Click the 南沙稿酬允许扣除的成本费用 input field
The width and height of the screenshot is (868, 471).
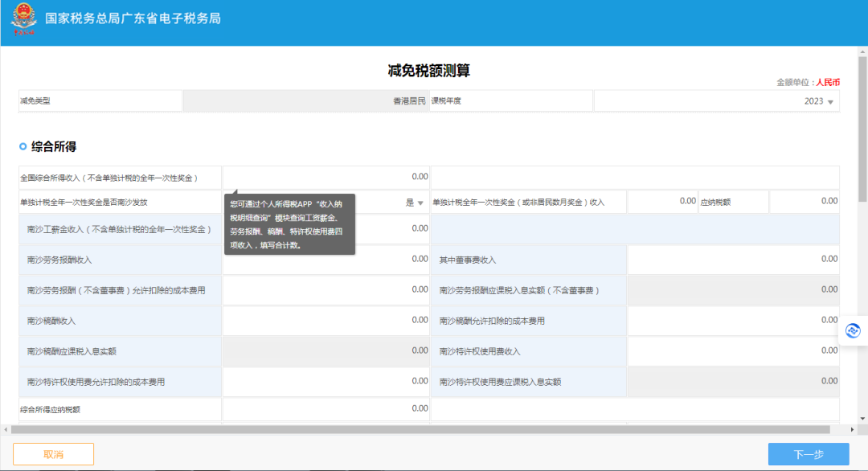(734, 321)
